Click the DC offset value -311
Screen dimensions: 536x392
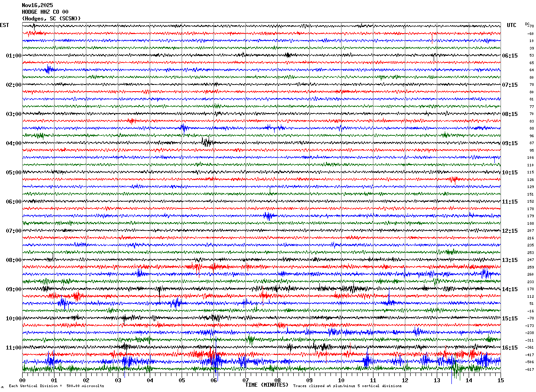(529, 340)
